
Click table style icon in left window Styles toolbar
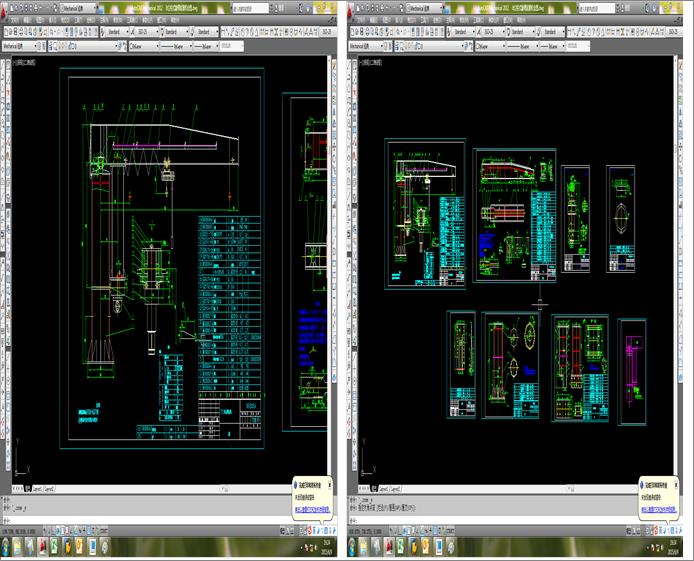(162, 32)
